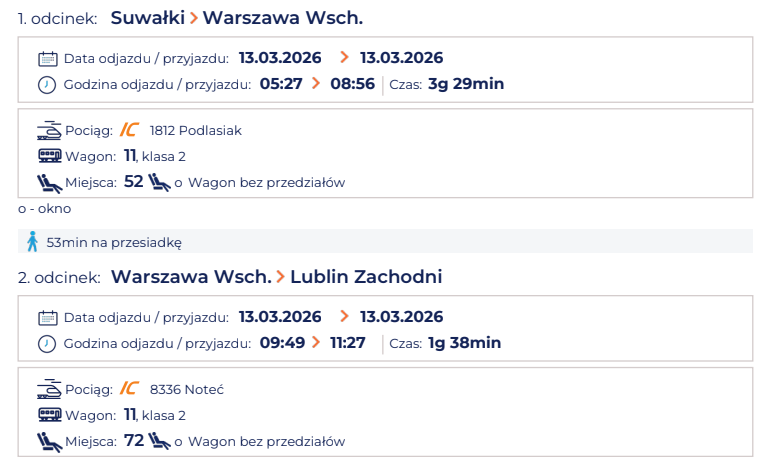Click orange arrow before Lublin Zachodni

[281, 277]
